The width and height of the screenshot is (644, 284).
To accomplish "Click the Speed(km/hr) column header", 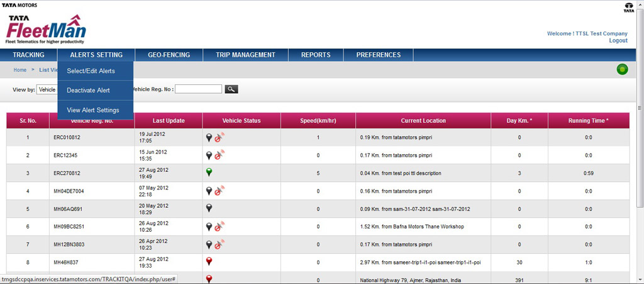I will coord(318,121).
